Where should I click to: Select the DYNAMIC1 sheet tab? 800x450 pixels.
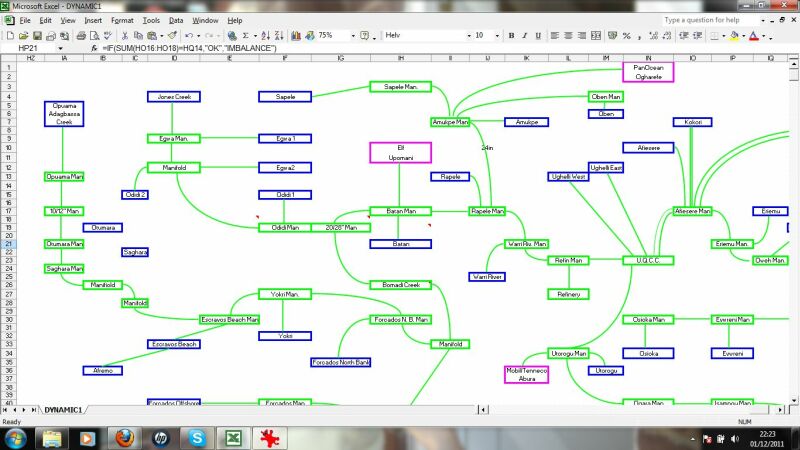[62, 410]
